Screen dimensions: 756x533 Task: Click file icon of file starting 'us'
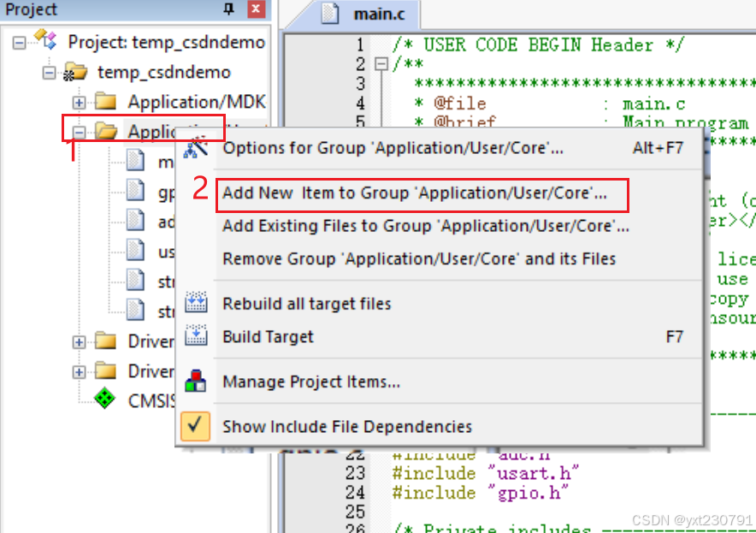pos(135,250)
